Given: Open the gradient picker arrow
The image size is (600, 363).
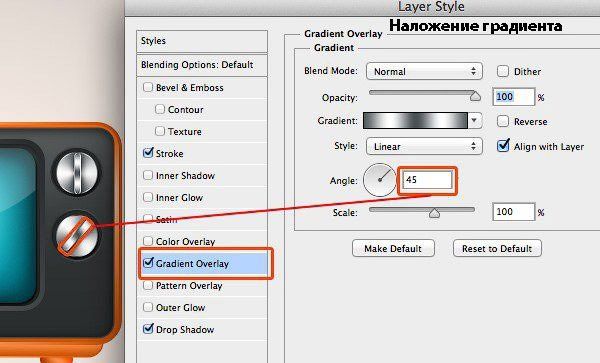Looking at the screenshot, I should tap(474, 120).
